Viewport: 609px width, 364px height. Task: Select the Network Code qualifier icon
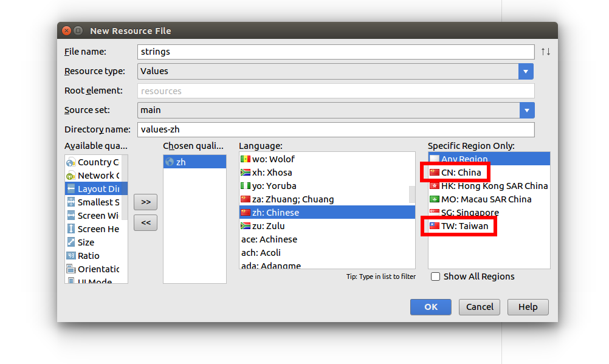[x=71, y=176]
